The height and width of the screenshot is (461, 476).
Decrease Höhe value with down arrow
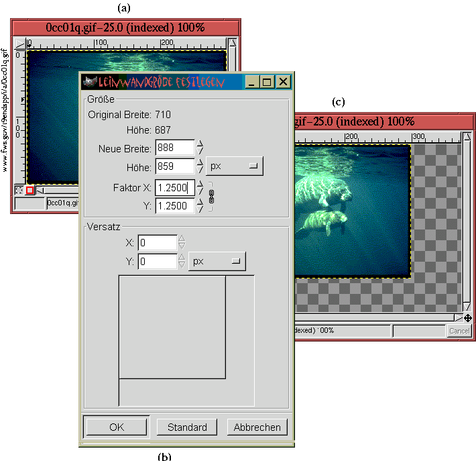tap(200, 170)
